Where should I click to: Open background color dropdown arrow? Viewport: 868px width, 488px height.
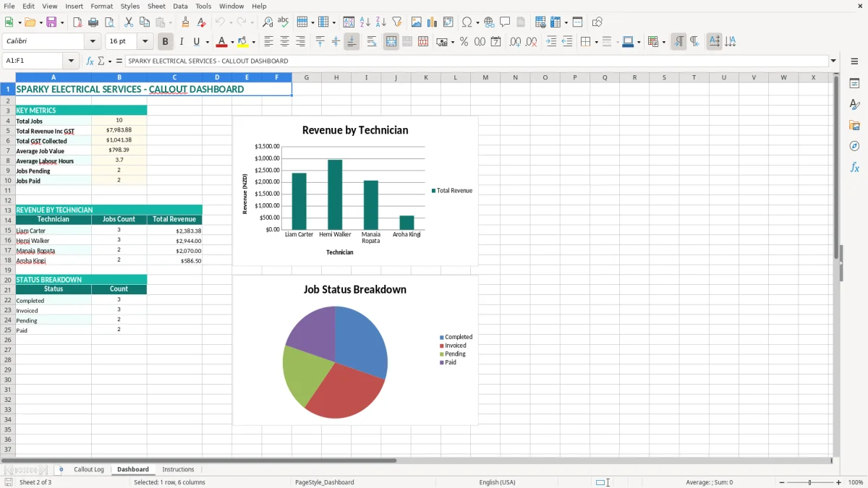click(254, 42)
